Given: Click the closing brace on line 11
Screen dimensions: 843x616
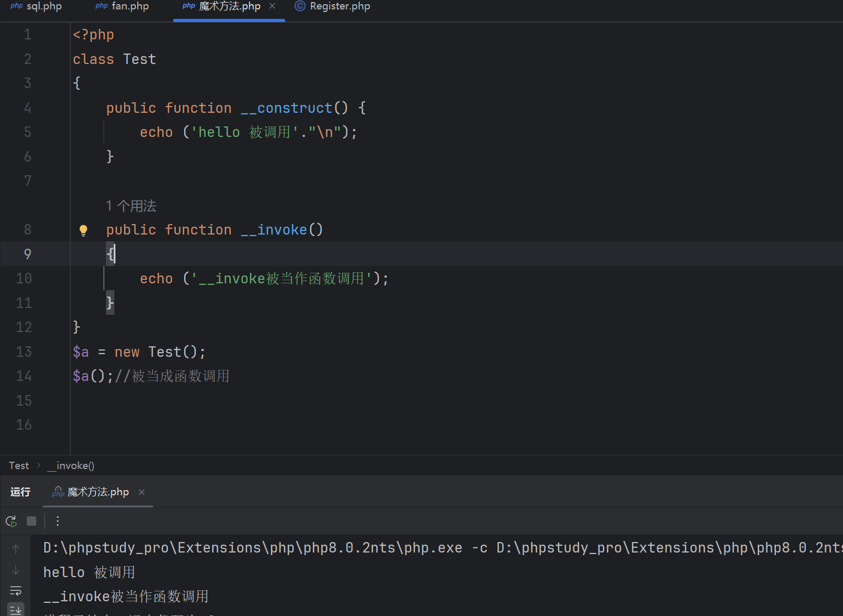Looking at the screenshot, I should pos(110,303).
